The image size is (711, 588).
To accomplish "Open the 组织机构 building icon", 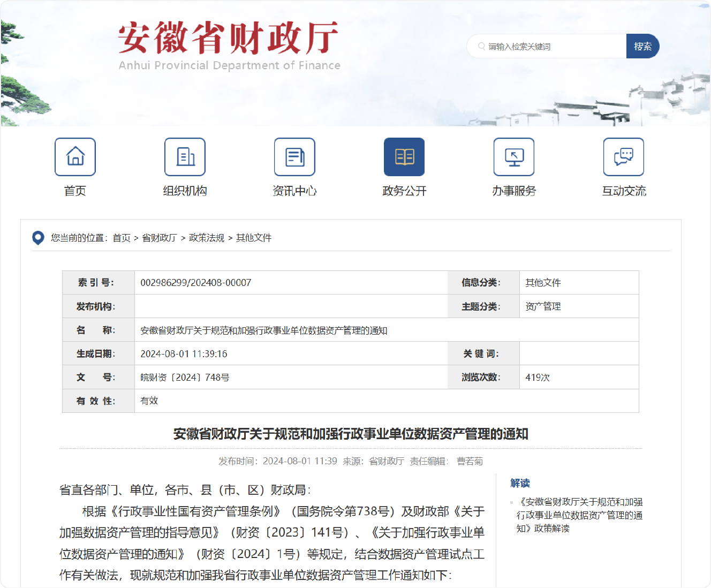I will click(185, 157).
